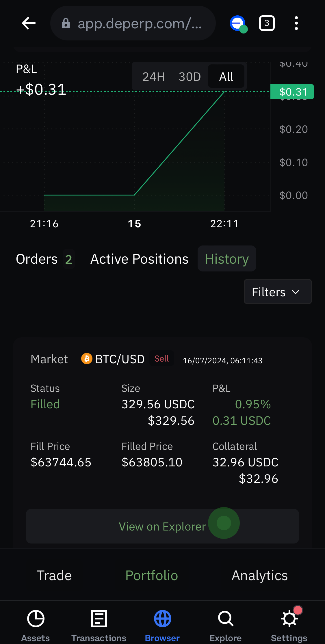Select the 30D chart range
The image size is (325, 644).
pos(190,77)
